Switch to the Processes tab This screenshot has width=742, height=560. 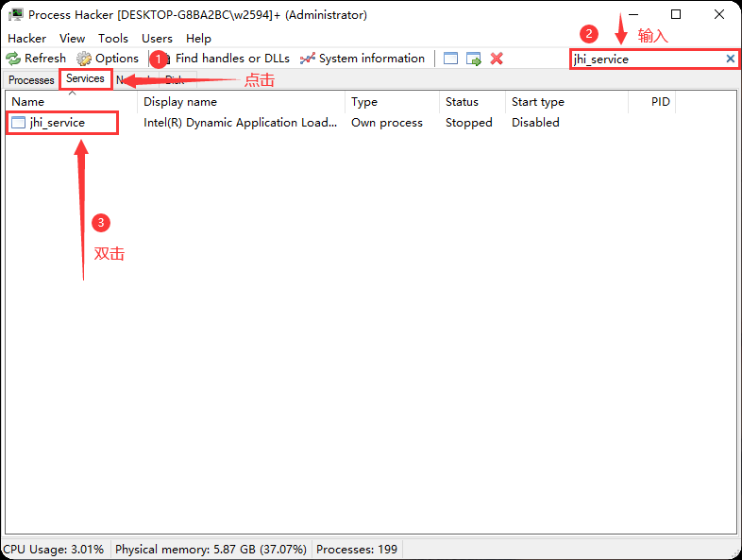coord(31,80)
